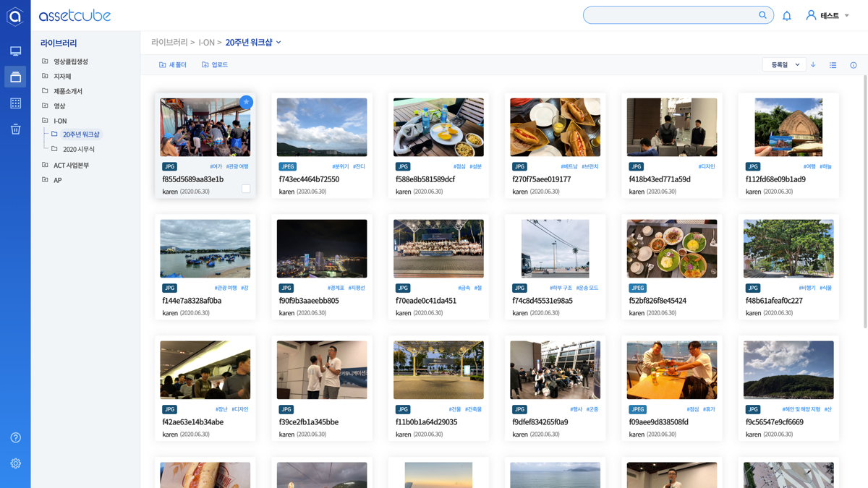This screenshot has height=488, width=868.
Task: Click the assetcube logo icon
Action: [x=15, y=16]
